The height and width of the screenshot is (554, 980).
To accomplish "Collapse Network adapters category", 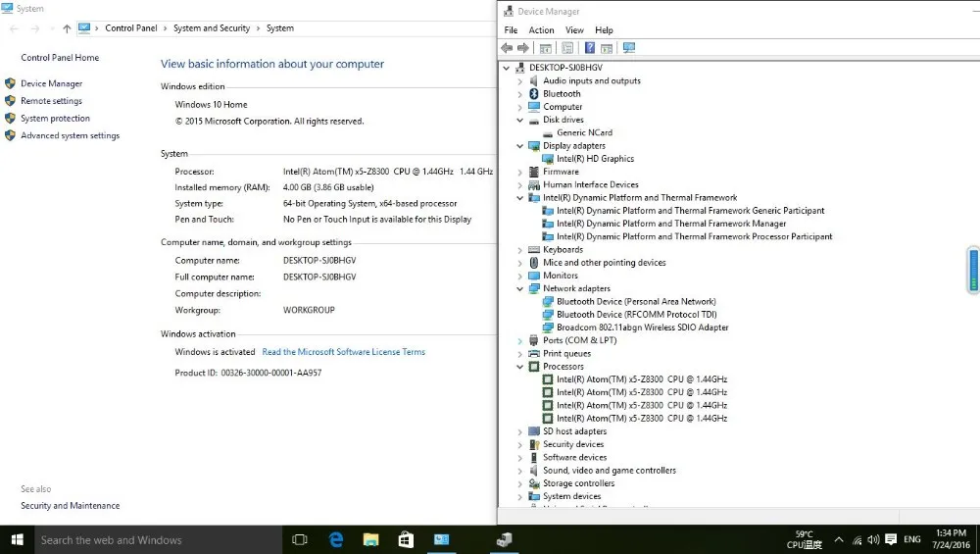I will coord(520,289).
